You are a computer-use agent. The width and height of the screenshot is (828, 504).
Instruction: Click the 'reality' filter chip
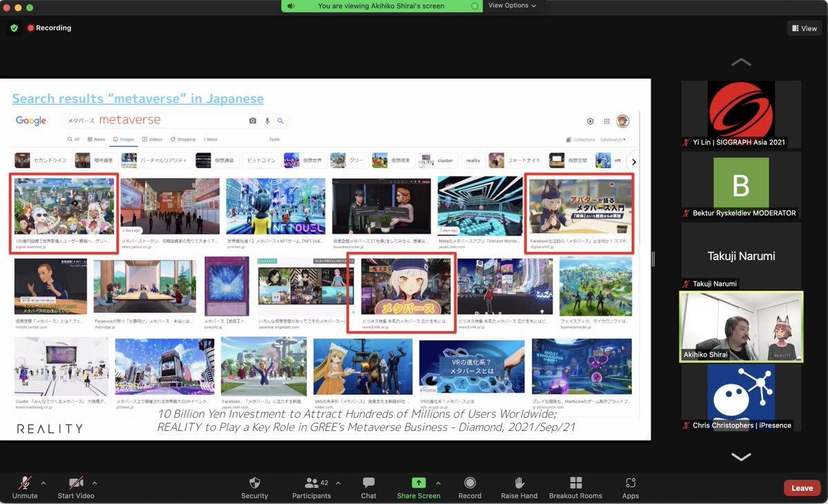[473, 161]
